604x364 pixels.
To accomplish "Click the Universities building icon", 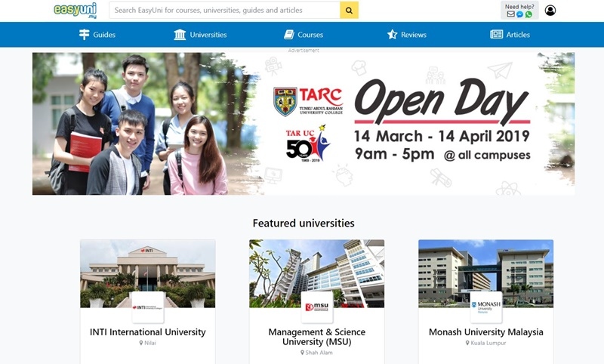I will [x=180, y=35].
